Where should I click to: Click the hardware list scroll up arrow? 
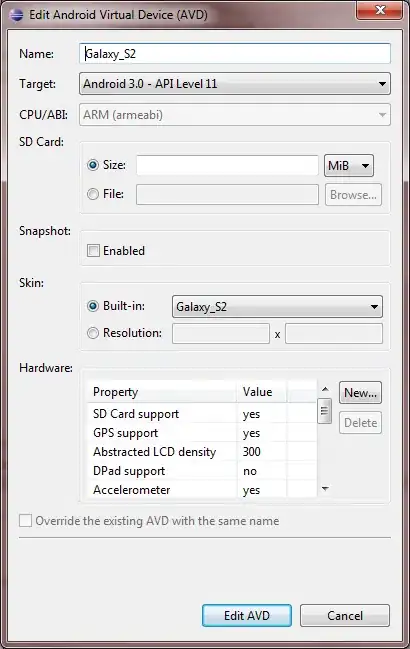pyautogui.click(x=325, y=389)
